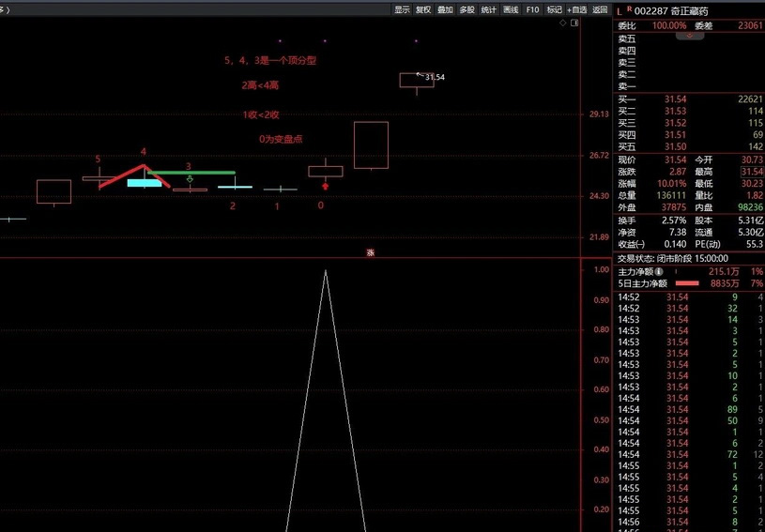Open the 复权 price adjustment menu
This screenshot has height=532, width=765.
pyautogui.click(x=423, y=9)
